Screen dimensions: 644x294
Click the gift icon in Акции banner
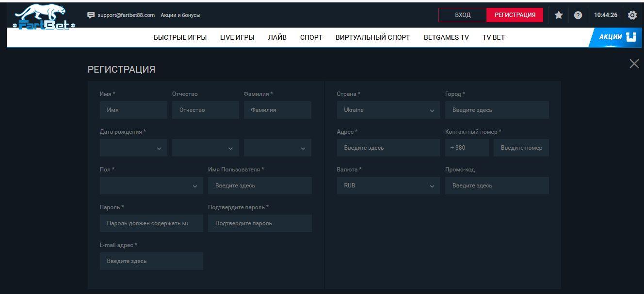pyautogui.click(x=631, y=37)
